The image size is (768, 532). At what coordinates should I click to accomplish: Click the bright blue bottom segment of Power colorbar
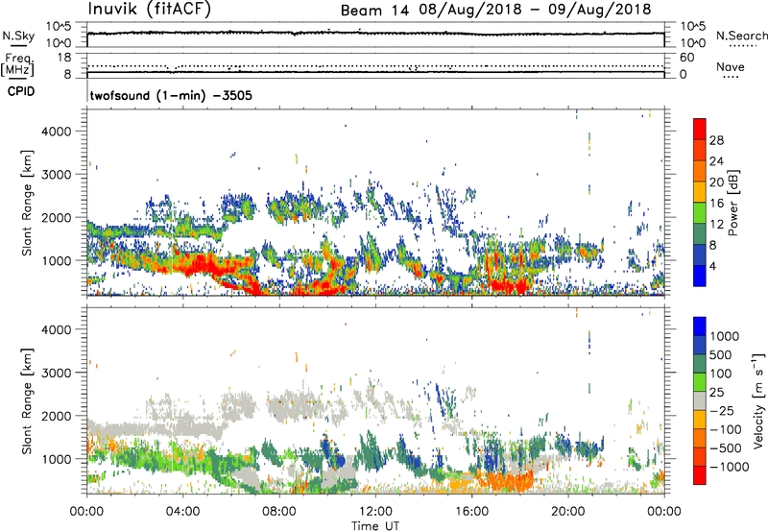tap(700, 276)
